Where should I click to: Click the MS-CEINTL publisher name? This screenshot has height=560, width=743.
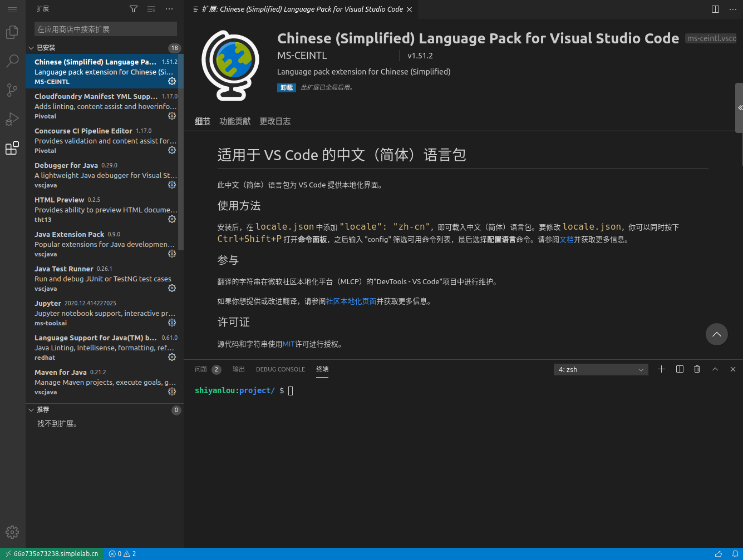pyautogui.click(x=302, y=56)
